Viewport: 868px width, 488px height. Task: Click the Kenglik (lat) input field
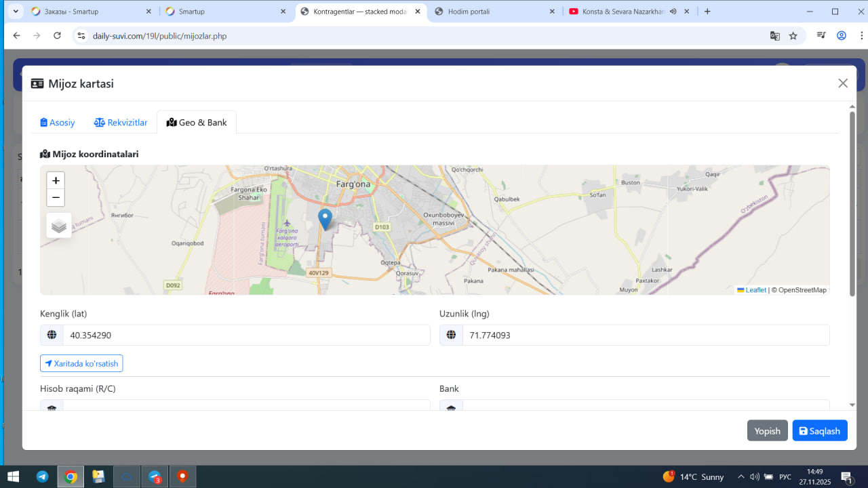coord(245,335)
